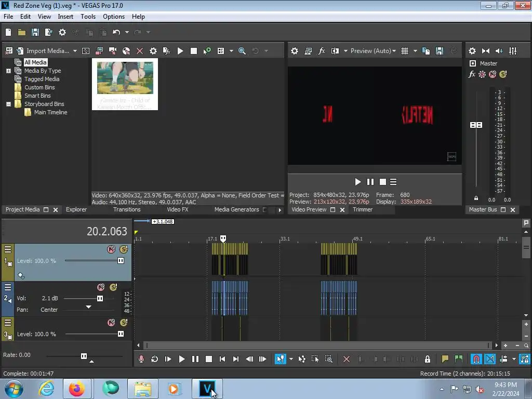Go to end of the timeline
The width and height of the screenshot is (532, 399).
click(x=236, y=359)
